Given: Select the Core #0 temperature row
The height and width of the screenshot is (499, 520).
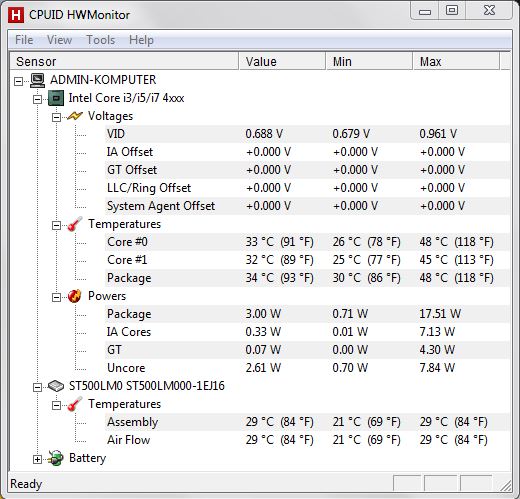Looking at the screenshot, I should click(307, 242).
